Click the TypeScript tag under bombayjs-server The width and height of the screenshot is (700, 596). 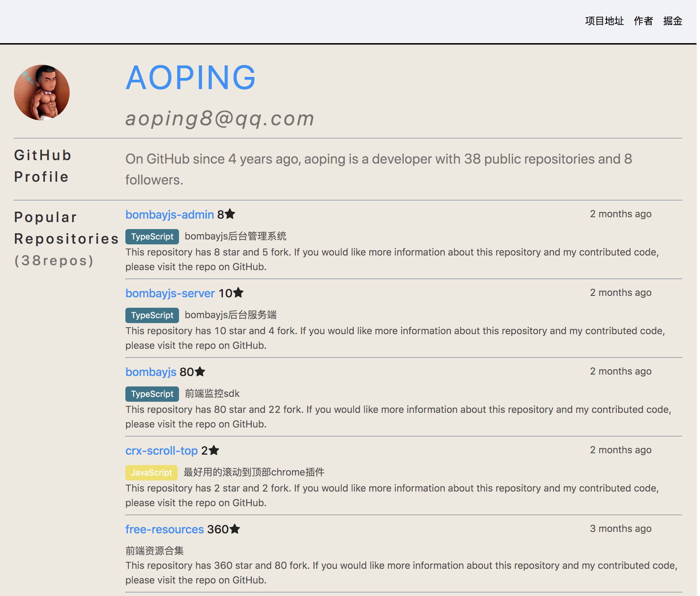(152, 315)
